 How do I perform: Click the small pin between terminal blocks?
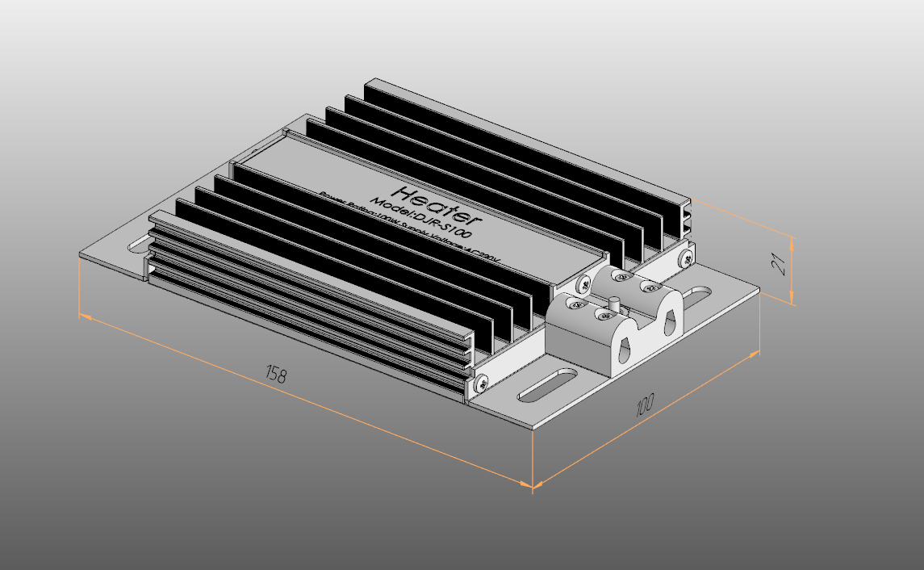(613, 306)
